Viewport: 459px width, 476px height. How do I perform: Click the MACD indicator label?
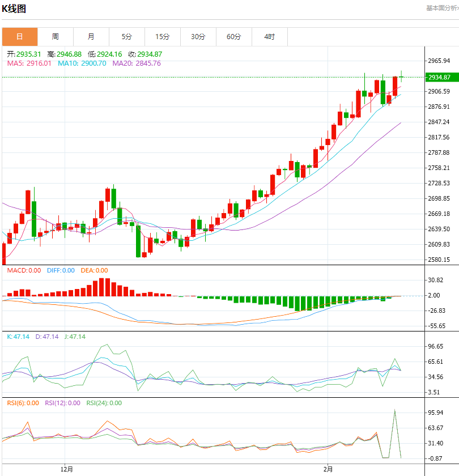coord(24,270)
